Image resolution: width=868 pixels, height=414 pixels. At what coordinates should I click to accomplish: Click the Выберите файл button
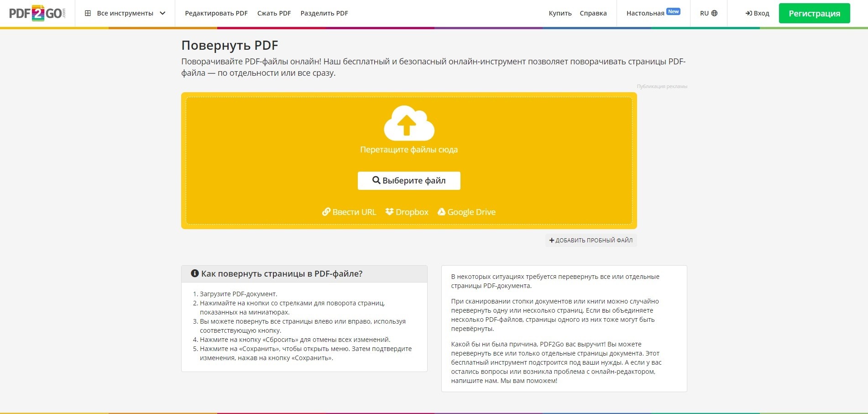coord(409,181)
